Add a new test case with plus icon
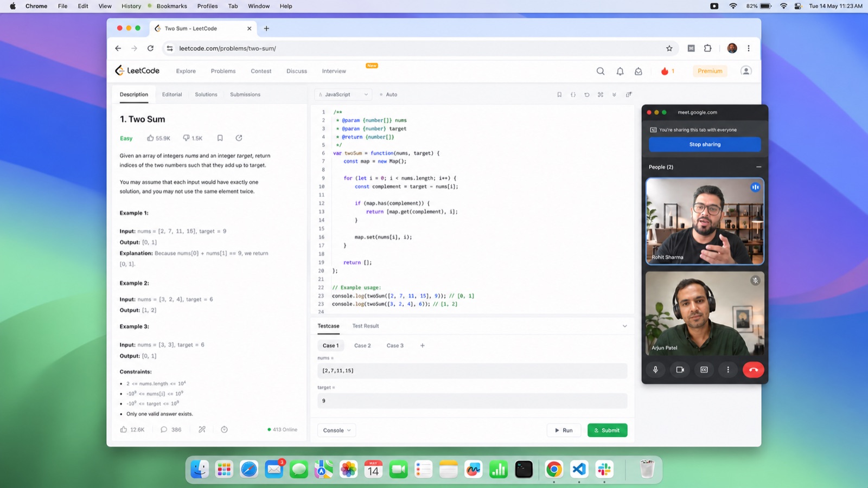 pyautogui.click(x=423, y=345)
